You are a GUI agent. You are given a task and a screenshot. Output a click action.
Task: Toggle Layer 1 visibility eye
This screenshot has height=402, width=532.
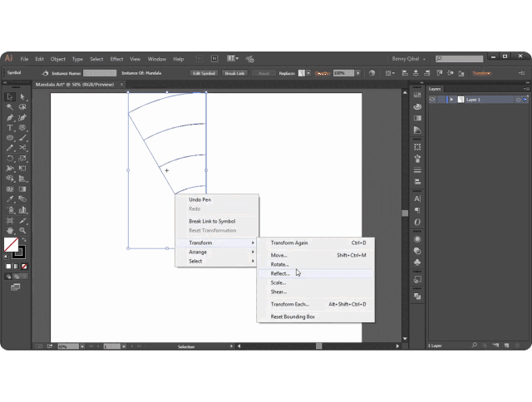[432, 100]
